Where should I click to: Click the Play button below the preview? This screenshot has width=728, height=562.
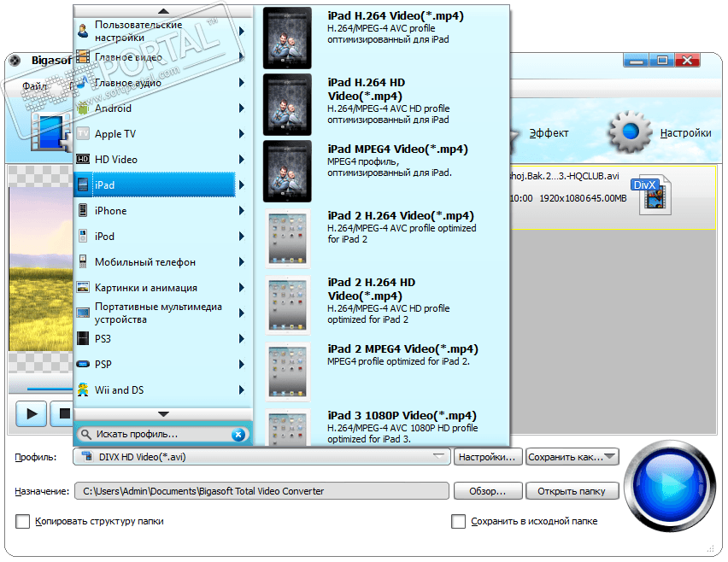pyautogui.click(x=31, y=413)
